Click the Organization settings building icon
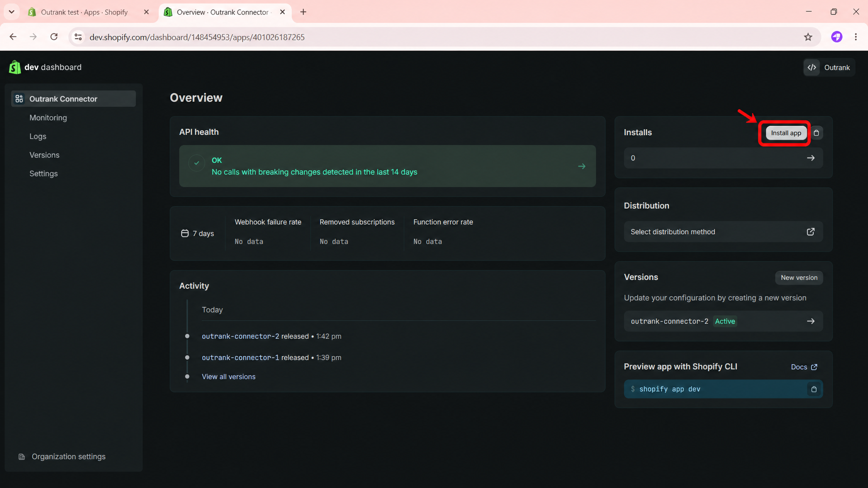Viewport: 868px width, 488px height. click(x=22, y=457)
